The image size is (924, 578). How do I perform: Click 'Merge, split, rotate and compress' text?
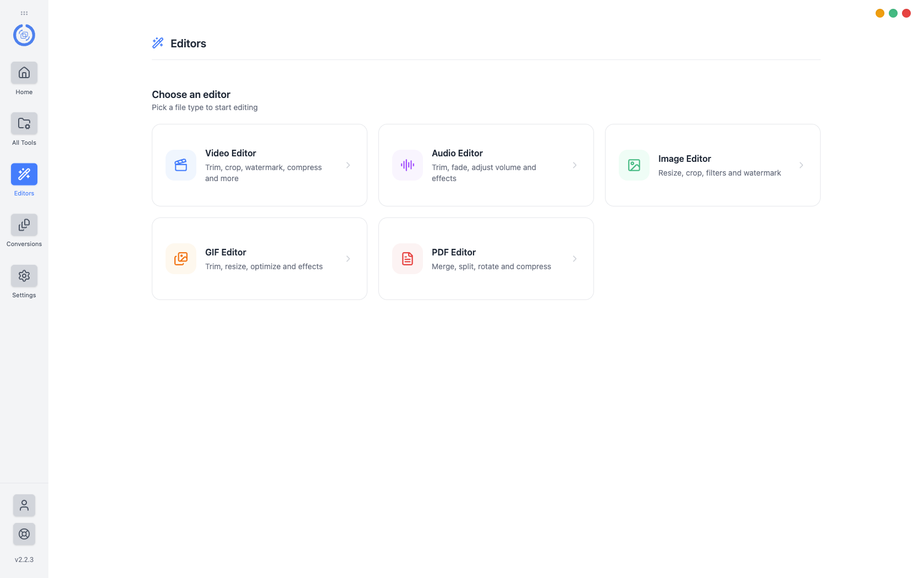pos(491,266)
